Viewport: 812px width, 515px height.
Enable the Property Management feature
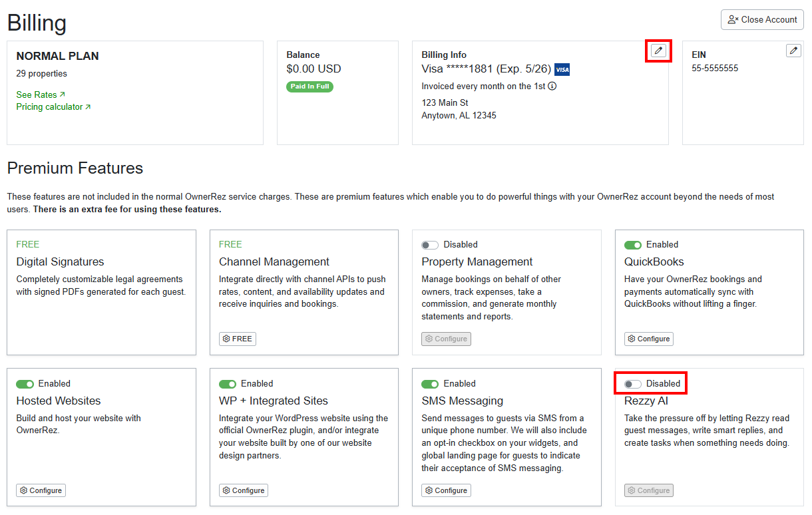[430, 245]
